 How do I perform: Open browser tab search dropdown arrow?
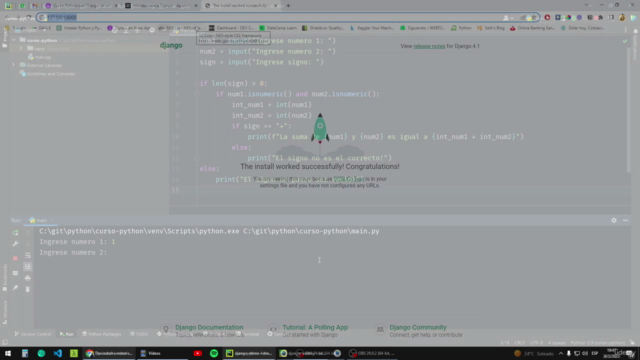point(586,5)
